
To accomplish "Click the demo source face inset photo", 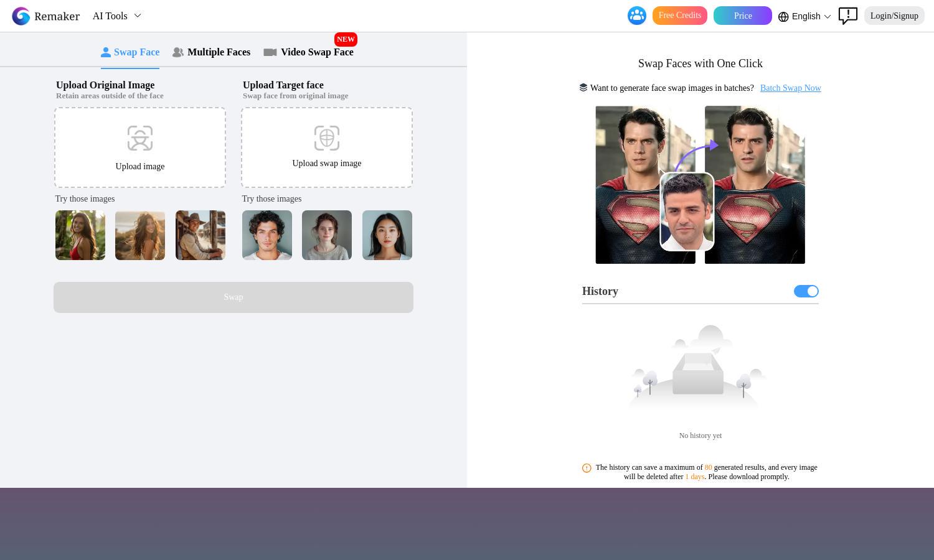I will pos(687,212).
